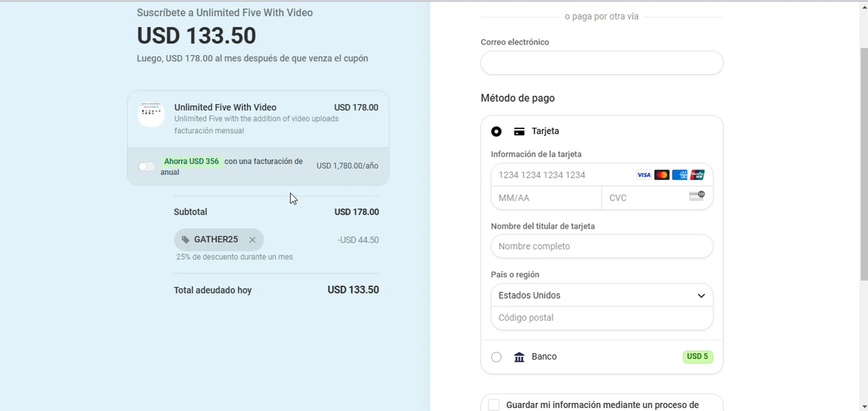Click the American Express logo
The width and height of the screenshot is (868, 411).
tap(680, 175)
